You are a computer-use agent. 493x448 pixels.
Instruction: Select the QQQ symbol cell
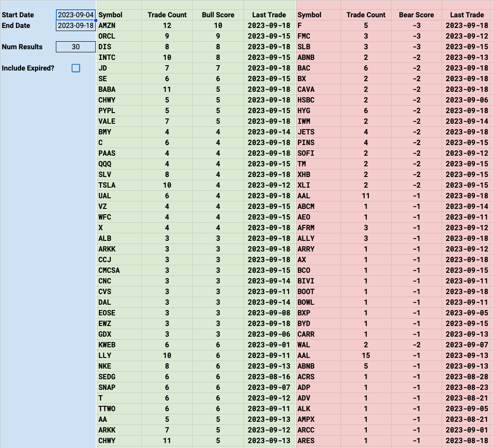click(119, 164)
